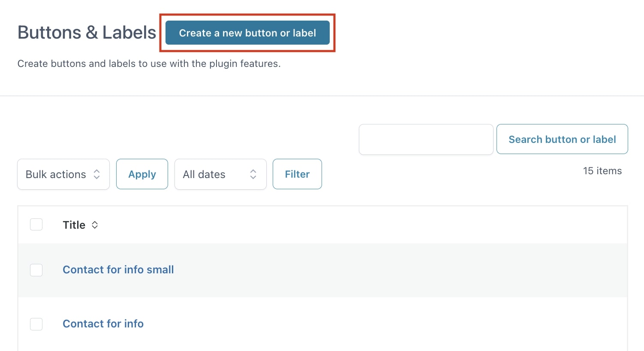The width and height of the screenshot is (644, 351).
Task: Click the chevron arrows icon in All dates
Action: click(253, 174)
